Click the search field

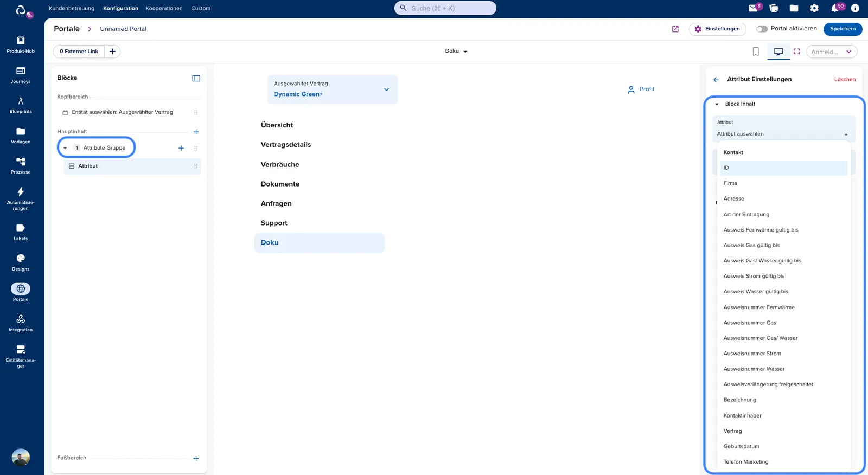445,8
